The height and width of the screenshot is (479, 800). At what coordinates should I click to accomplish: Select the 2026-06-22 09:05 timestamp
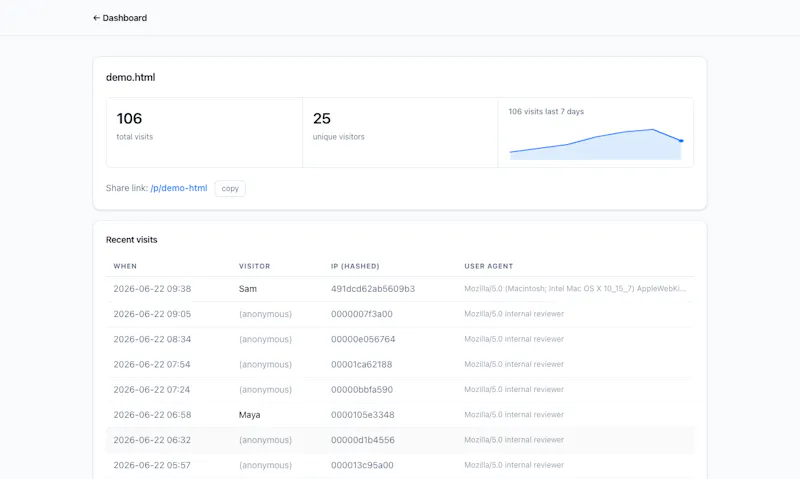pyautogui.click(x=152, y=314)
